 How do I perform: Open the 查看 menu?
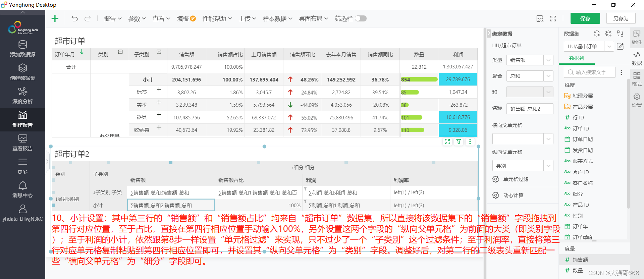coord(161,18)
